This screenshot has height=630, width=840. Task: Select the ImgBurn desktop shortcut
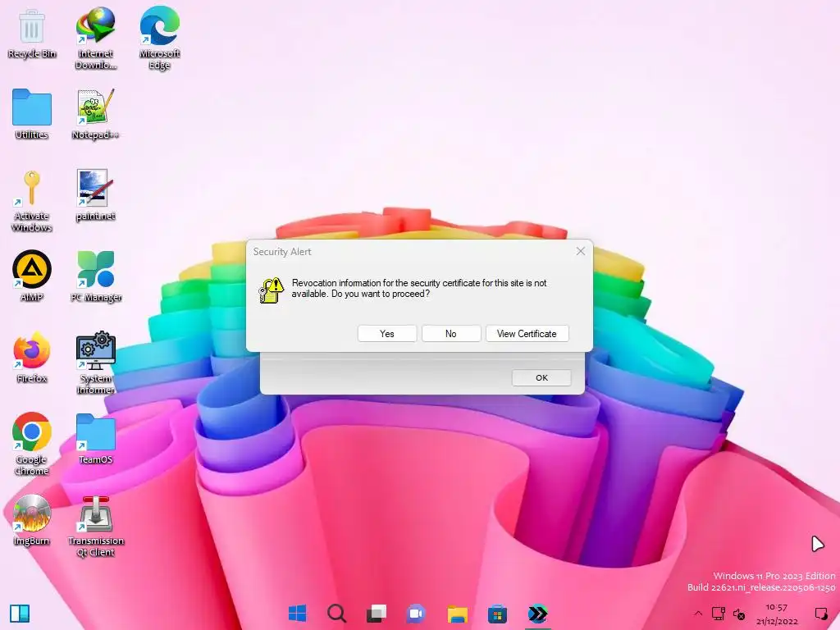click(x=32, y=519)
